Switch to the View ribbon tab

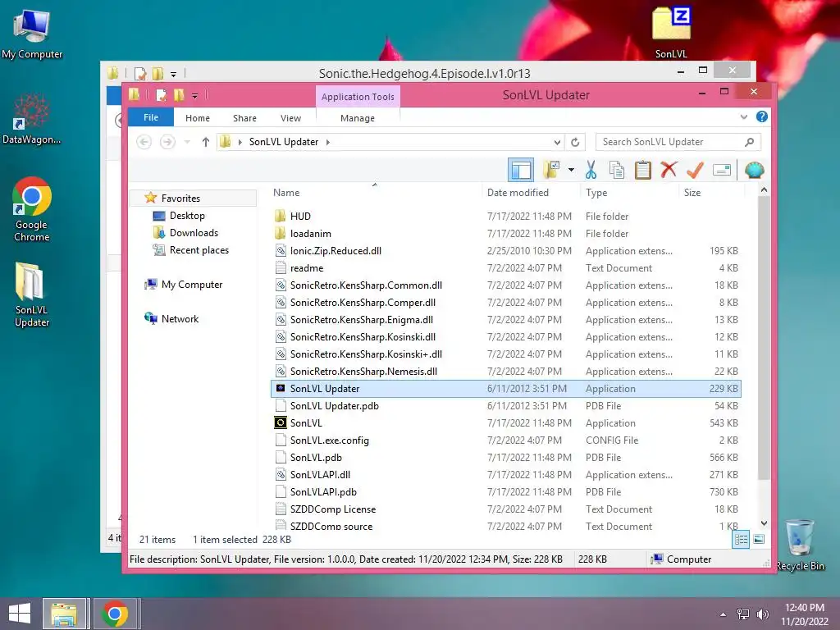[x=290, y=118]
